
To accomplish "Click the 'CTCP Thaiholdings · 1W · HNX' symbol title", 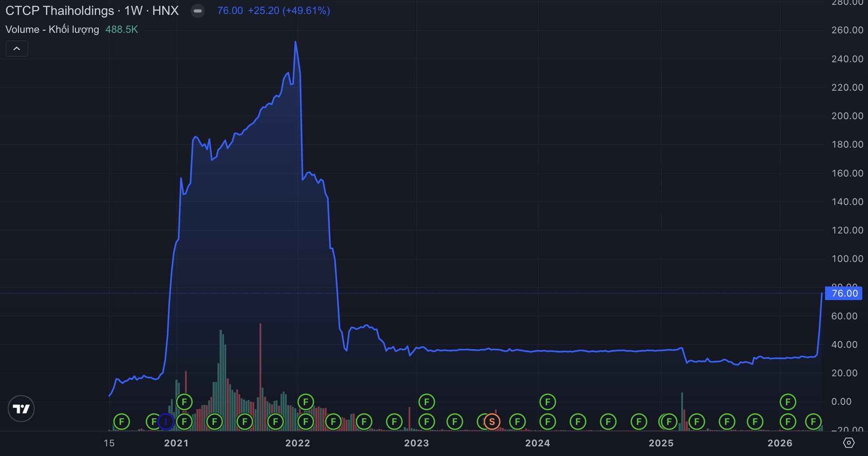I will (92, 11).
